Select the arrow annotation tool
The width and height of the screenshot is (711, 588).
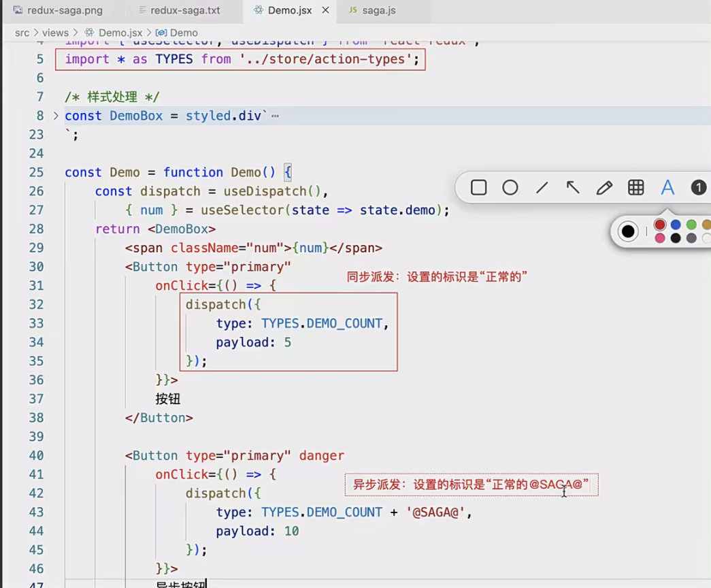(x=573, y=188)
